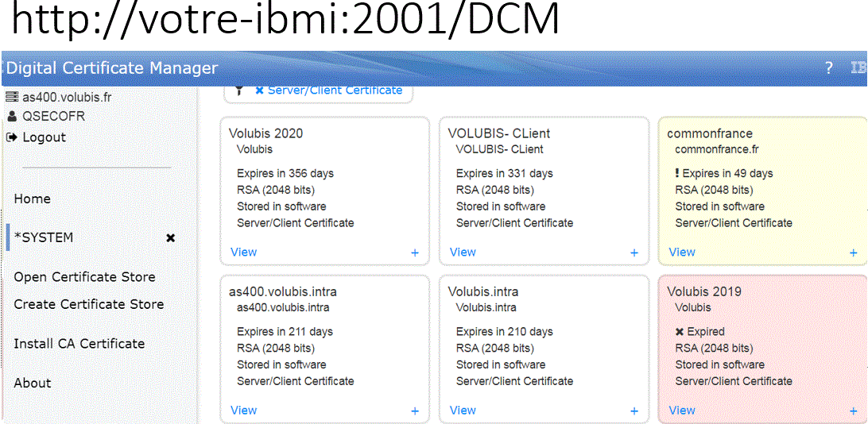Go to Home in sidebar
This screenshot has width=868, height=424.
click(x=32, y=199)
